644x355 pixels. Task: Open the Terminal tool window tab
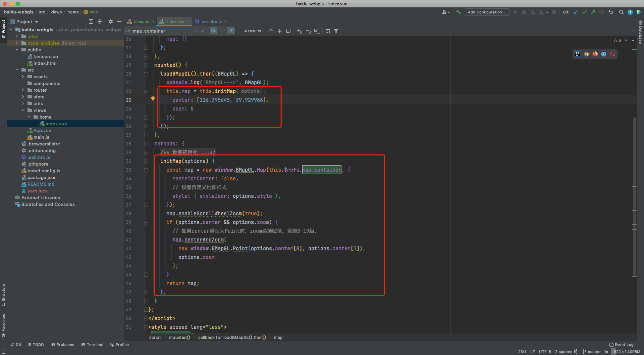pyautogui.click(x=92, y=345)
